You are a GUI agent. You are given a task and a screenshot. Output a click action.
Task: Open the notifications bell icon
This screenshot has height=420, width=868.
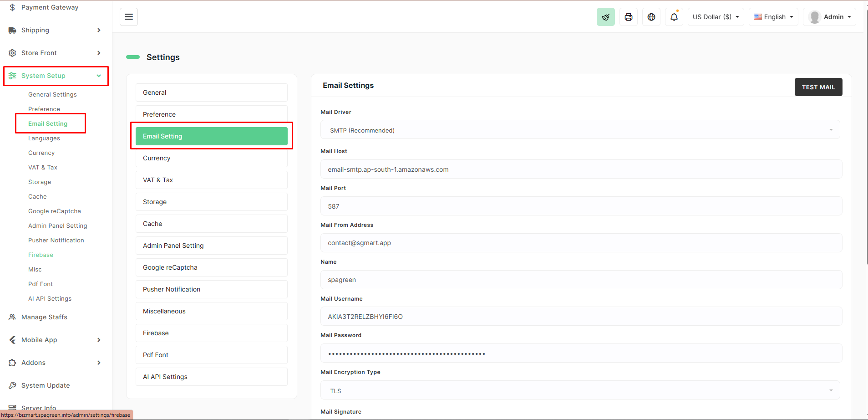tap(674, 17)
